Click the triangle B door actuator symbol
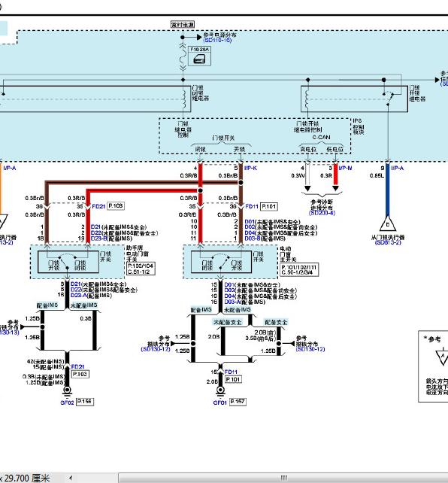 click(388, 224)
